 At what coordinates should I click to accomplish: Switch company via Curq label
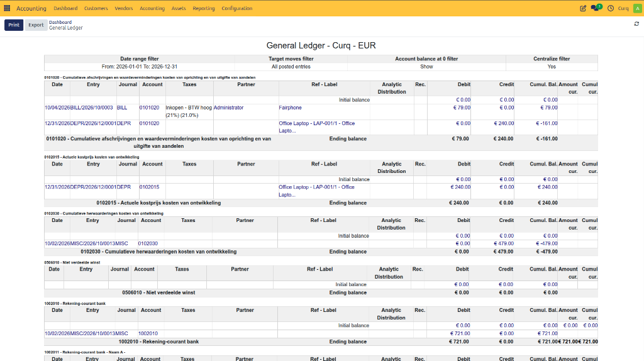tap(623, 8)
